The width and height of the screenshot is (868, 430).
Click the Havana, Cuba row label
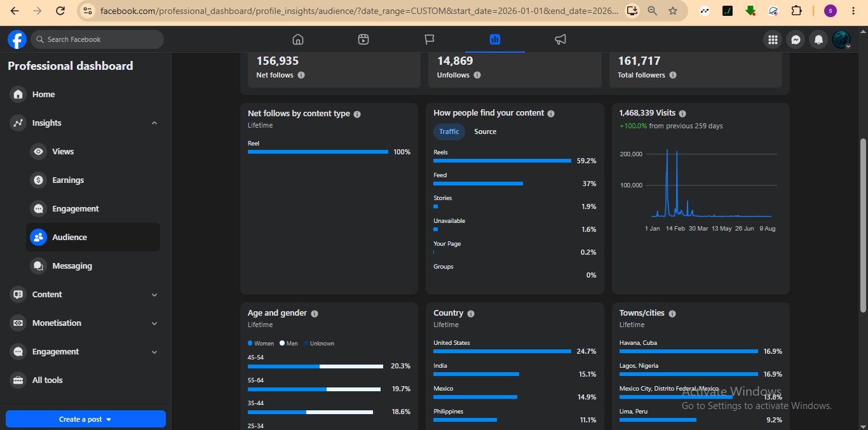[x=638, y=343]
